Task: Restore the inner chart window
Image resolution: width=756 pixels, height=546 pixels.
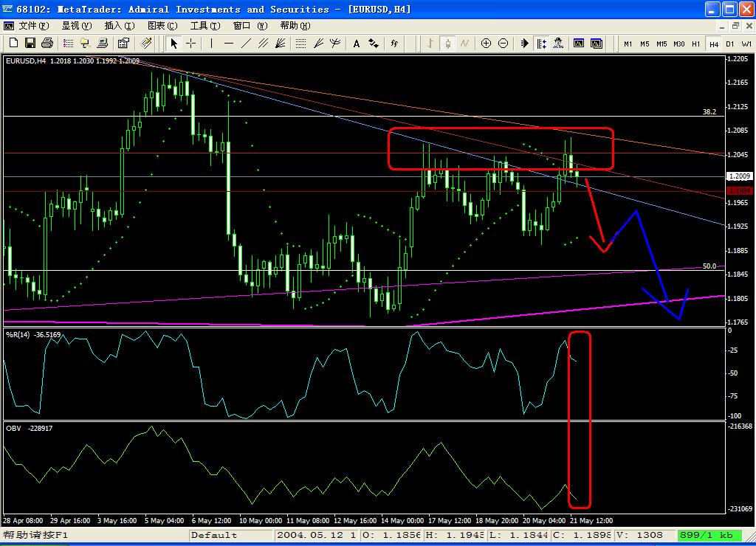Action: pos(735,26)
